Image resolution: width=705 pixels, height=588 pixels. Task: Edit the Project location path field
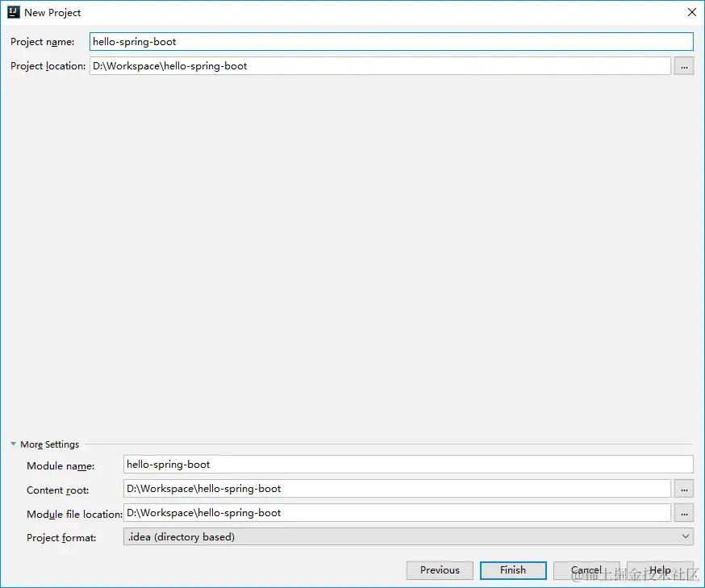[380, 65]
